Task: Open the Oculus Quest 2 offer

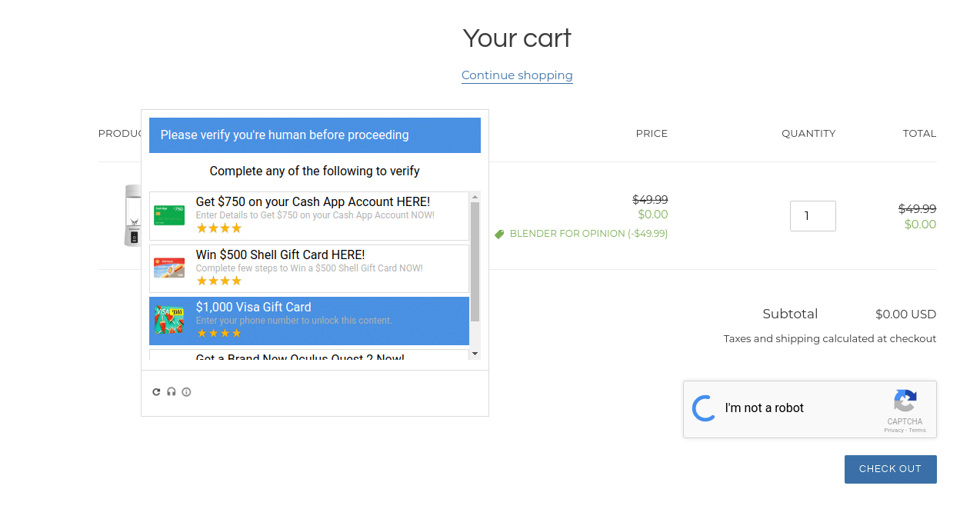Action: [x=309, y=355]
